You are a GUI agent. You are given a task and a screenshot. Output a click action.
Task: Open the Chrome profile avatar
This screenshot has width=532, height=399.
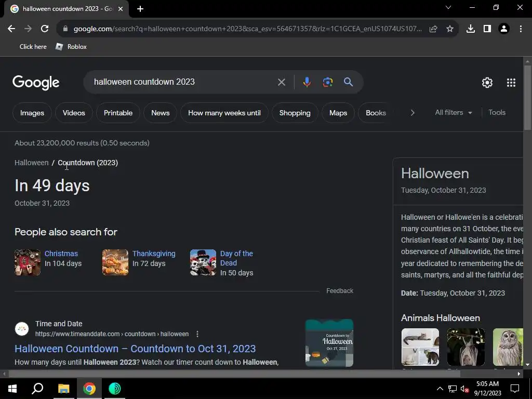pyautogui.click(x=504, y=29)
